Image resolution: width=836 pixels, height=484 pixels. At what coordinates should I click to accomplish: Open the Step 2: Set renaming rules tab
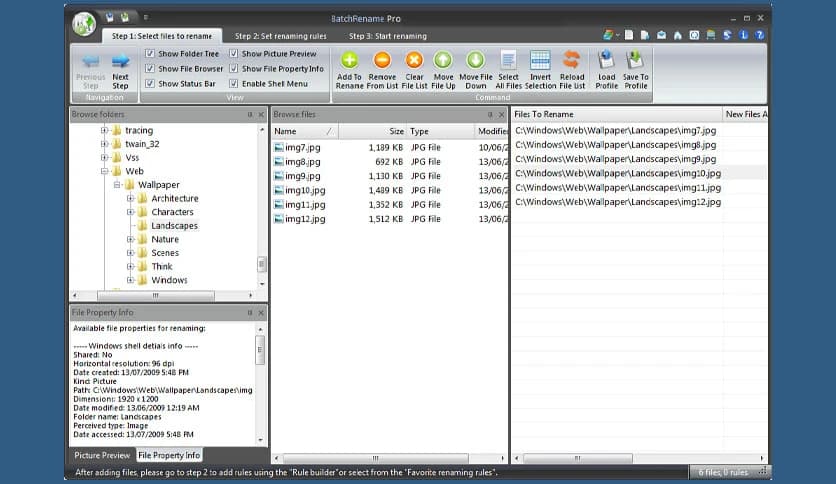[x=280, y=36]
